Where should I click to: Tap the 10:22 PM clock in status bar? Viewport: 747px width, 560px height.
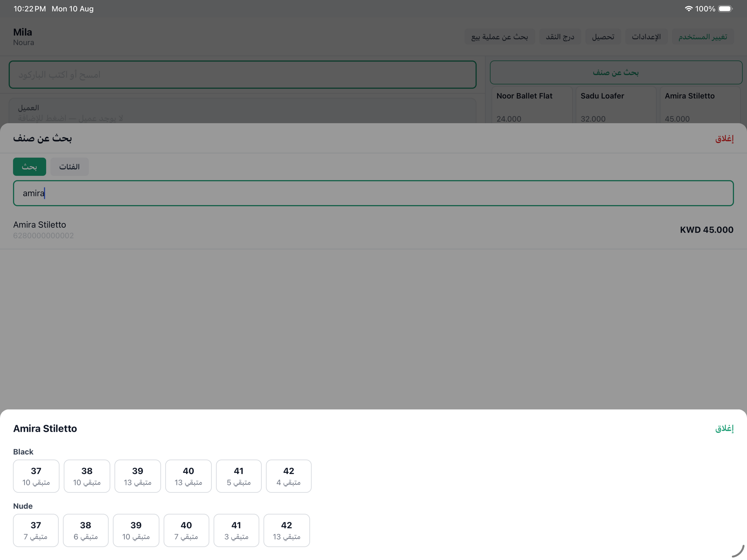pyautogui.click(x=30, y=9)
